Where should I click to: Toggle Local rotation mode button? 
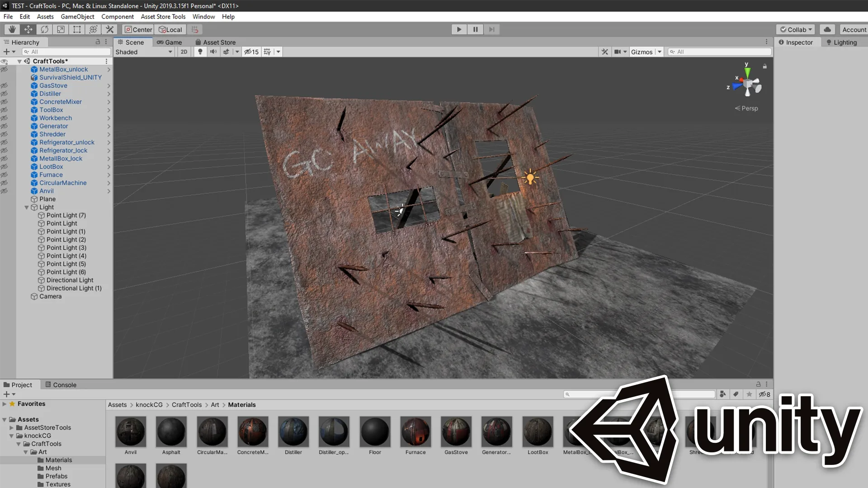[170, 29]
